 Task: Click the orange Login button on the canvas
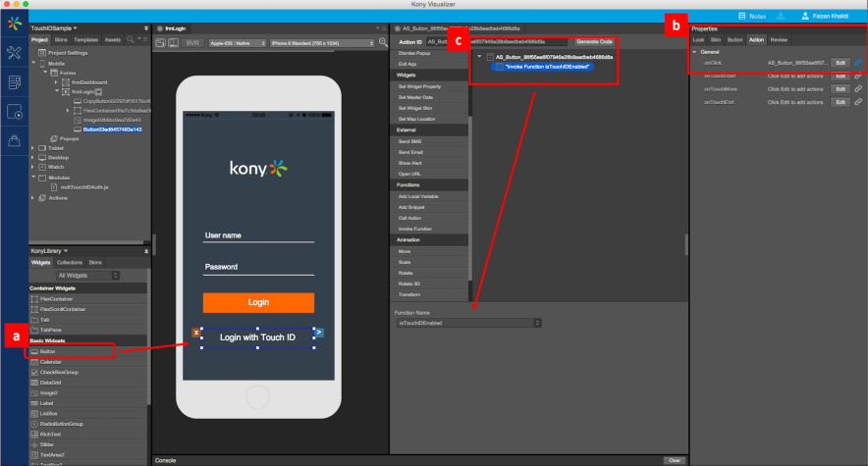258,302
